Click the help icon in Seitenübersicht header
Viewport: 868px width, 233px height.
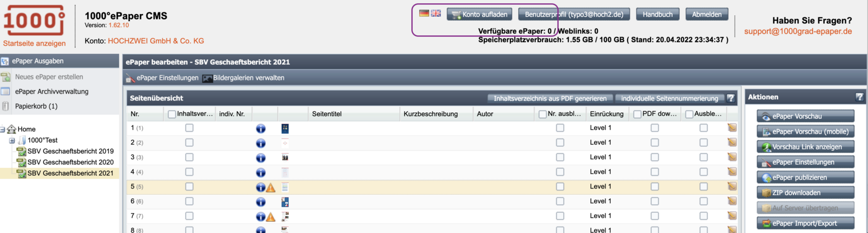[x=731, y=98]
